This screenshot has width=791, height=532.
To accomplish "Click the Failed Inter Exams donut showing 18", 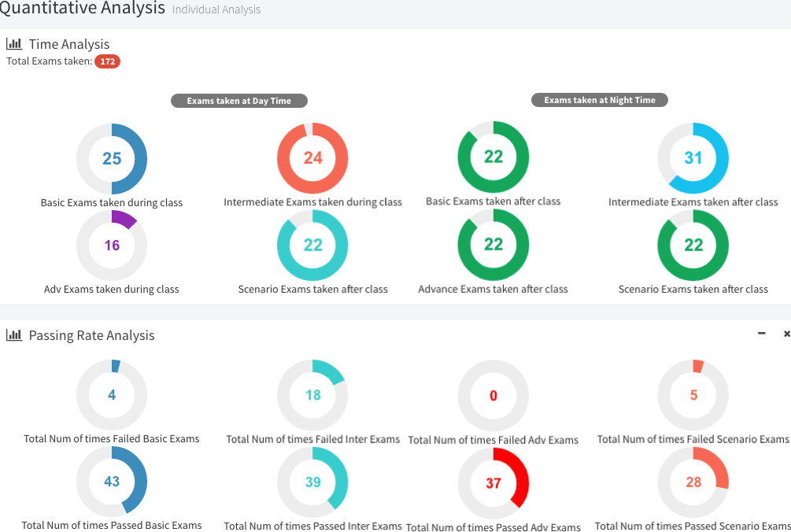I will pyautogui.click(x=312, y=395).
